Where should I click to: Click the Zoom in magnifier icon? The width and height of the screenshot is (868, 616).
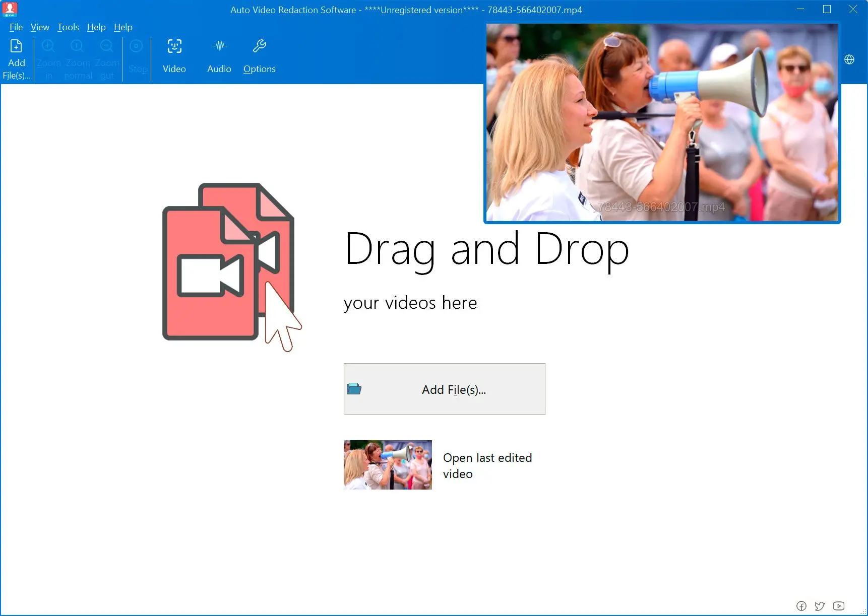pyautogui.click(x=48, y=46)
